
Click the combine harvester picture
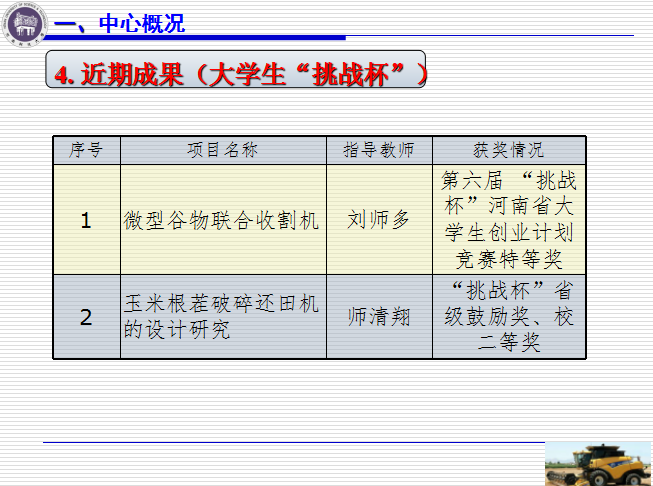pyautogui.click(x=597, y=464)
